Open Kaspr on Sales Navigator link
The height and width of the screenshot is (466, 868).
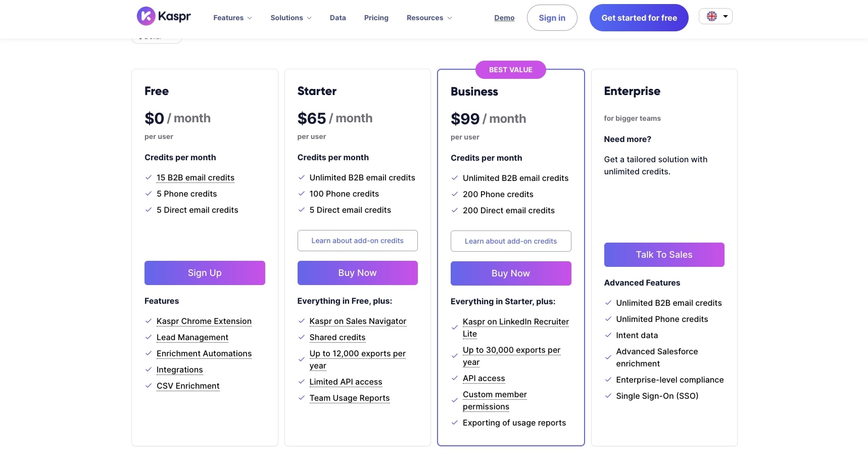tap(358, 321)
